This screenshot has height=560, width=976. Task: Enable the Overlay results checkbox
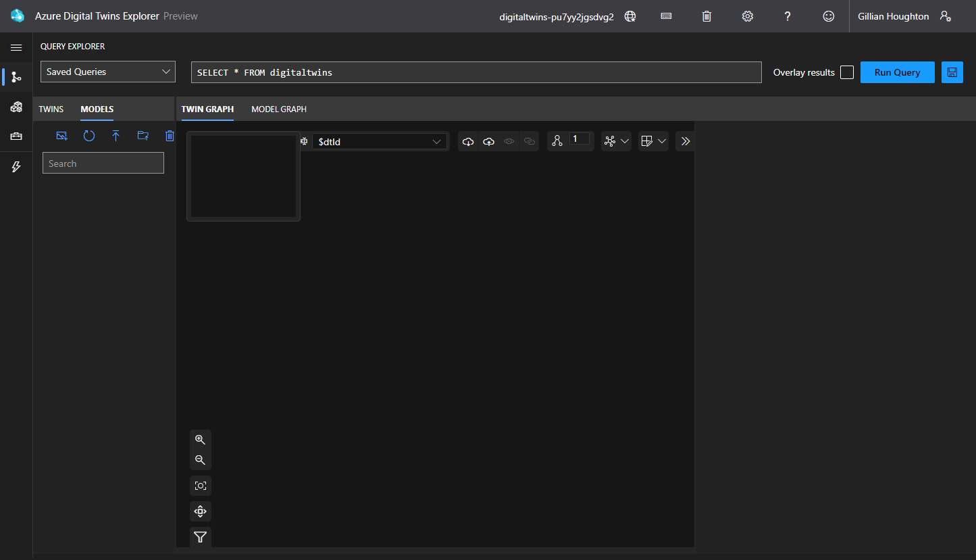click(846, 72)
